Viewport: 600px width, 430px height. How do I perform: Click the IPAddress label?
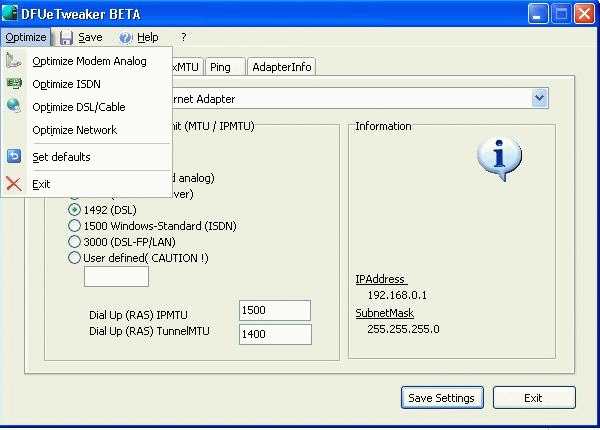[x=381, y=279]
